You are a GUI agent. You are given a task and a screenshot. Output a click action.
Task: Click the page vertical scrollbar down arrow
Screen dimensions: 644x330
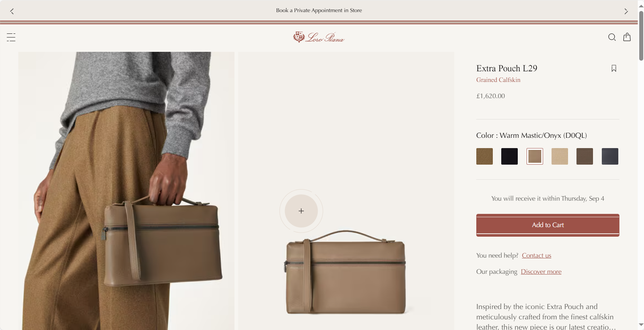[641, 324]
